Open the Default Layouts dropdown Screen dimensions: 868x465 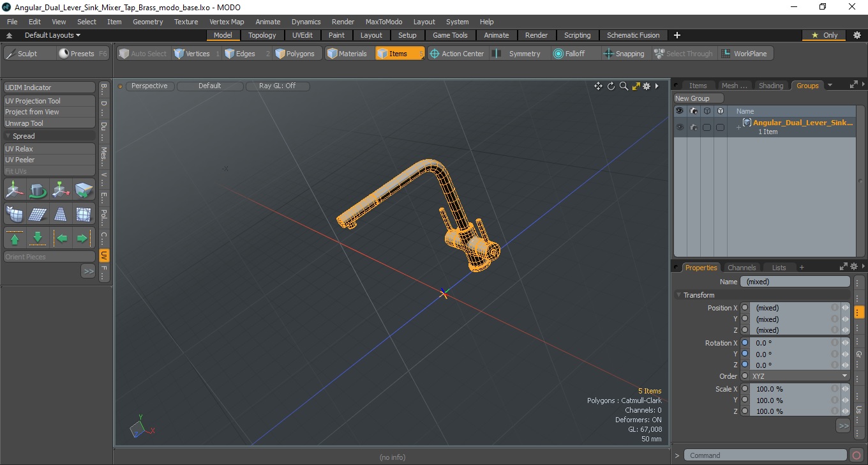point(52,35)
